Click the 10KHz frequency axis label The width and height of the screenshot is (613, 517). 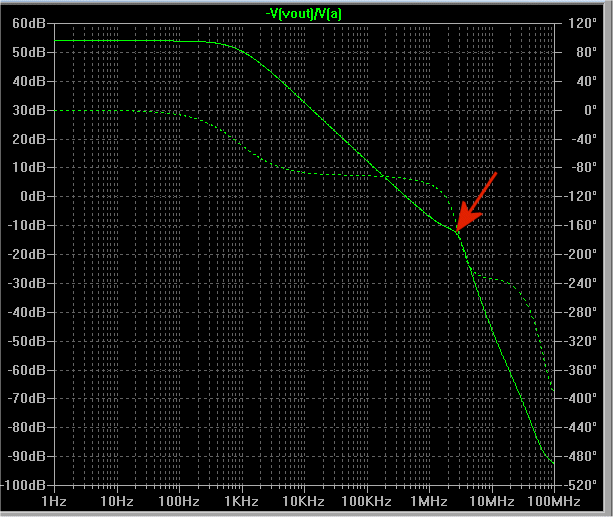point(303,501)
